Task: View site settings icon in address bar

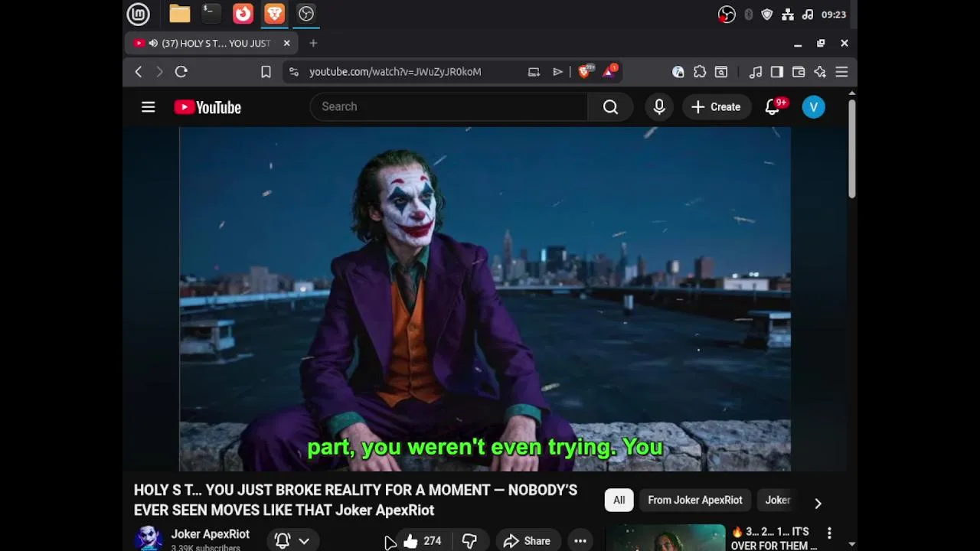Action: 293,72
